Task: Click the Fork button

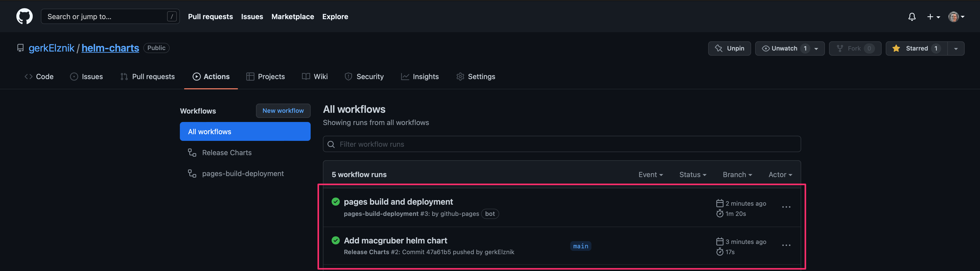Action: click(855, 48)
